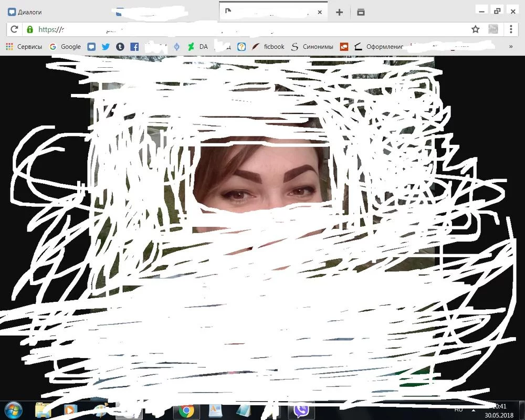Open the Chrome three-dot menu
Image resolution: width=525 pixels, height=420 pixels.
[512, 29]
